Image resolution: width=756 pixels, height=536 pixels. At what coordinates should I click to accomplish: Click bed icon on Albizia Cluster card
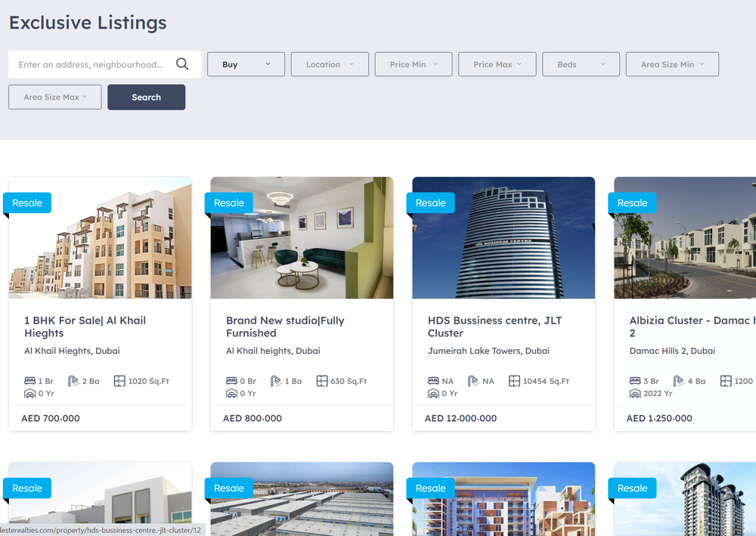(635, 381)
